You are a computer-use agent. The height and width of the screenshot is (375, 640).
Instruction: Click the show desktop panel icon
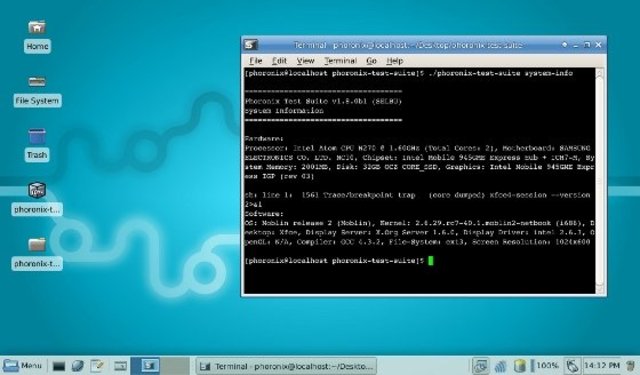120,366
